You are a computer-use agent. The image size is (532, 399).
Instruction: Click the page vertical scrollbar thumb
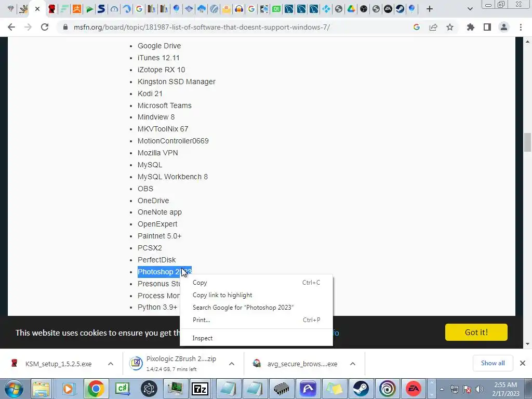528,142
